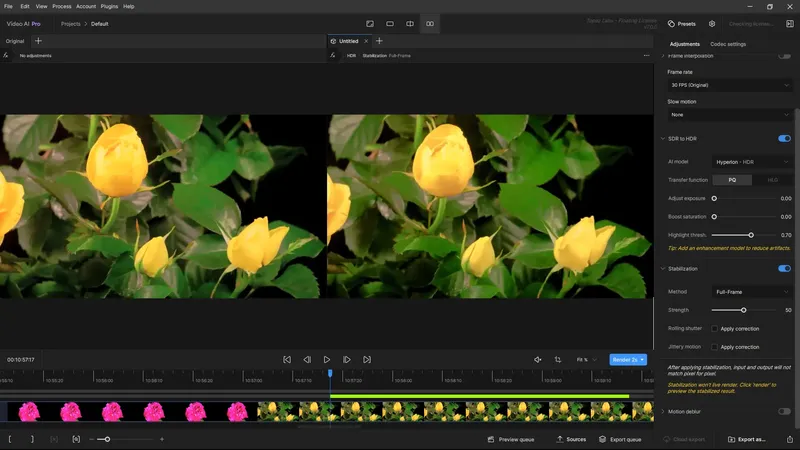Turn off the Stabilization switch
Image resolution: width=800 pixels, height=450 pixels.
[784, 268]
